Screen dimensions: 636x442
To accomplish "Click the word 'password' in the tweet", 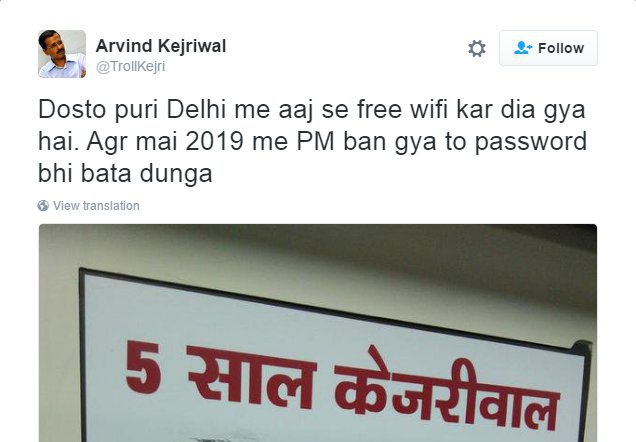I will point(531,142).
